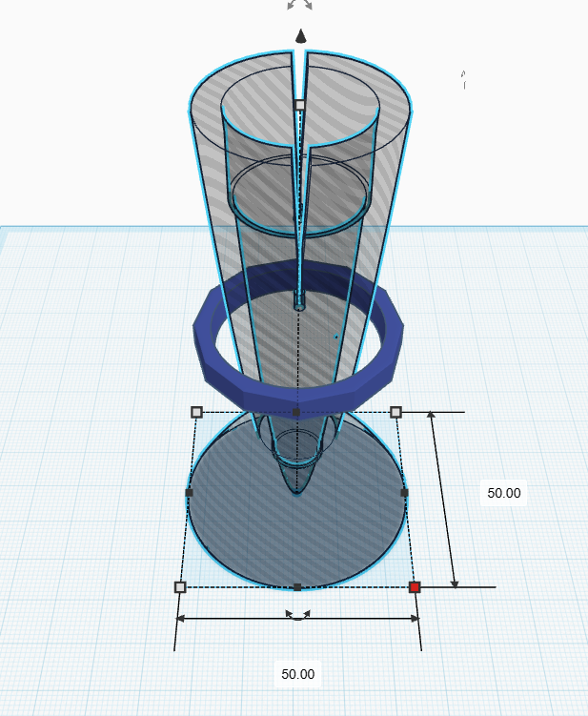
Task: Click the white top-left corner resize handle
Action: (x=196, y=412)
